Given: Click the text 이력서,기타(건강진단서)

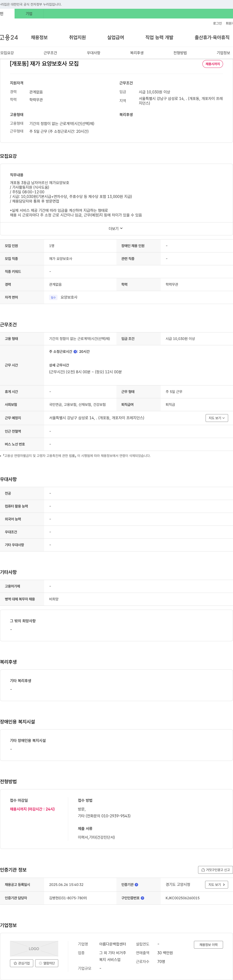Looking at the screenshot, I should coord(96,837).
